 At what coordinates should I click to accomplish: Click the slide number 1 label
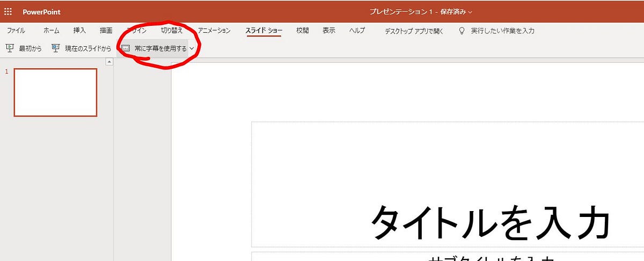(x=6, y=71)
